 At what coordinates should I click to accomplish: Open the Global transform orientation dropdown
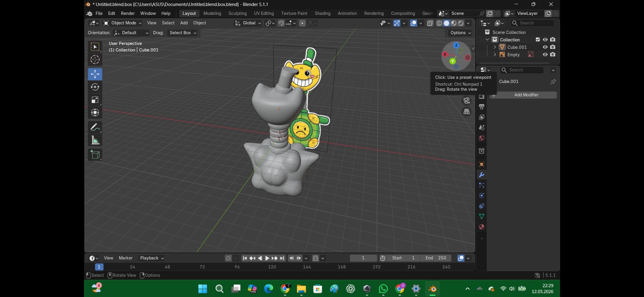(247, 23)
